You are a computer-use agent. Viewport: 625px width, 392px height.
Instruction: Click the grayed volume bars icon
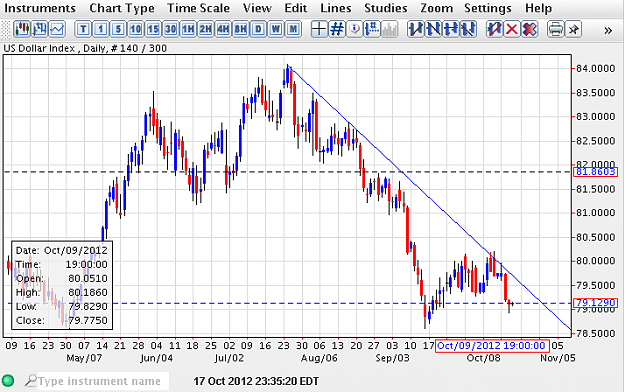coord(389,29)
